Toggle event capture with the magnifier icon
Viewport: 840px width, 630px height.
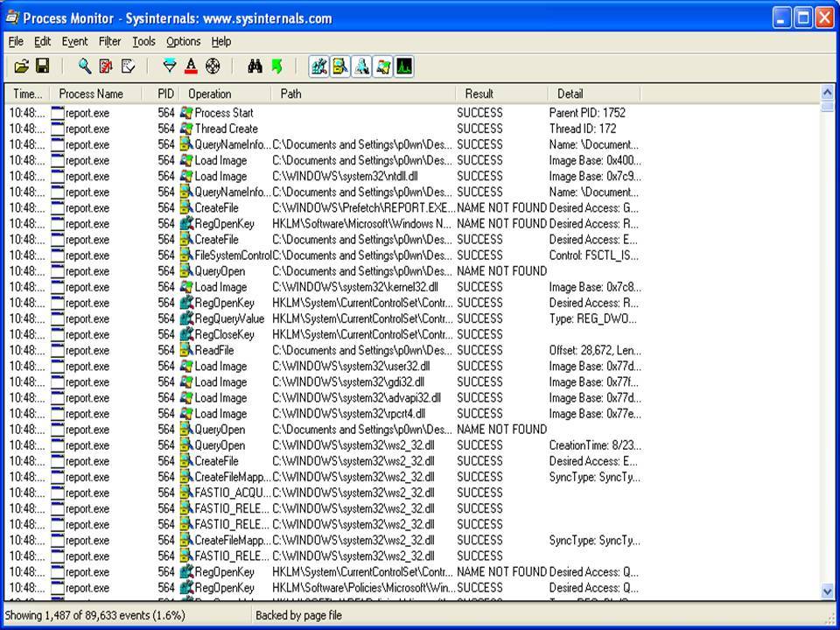pyautogui.click(x=85, y=66)
